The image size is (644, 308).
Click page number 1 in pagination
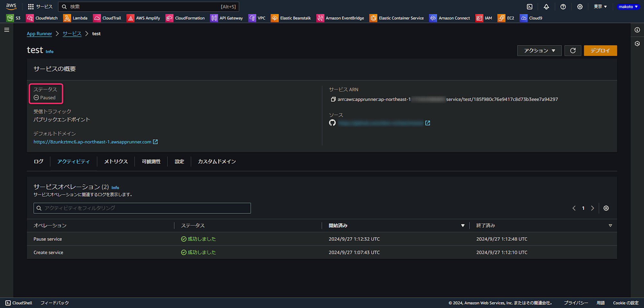(583, 208)
